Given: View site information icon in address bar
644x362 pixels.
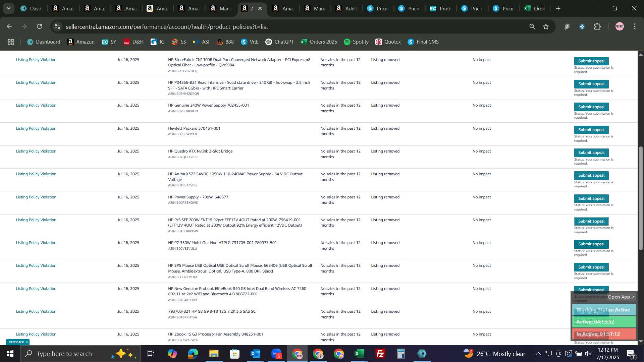Looking at the screenshot, I should pyautogui.click(x=57, y=26).
